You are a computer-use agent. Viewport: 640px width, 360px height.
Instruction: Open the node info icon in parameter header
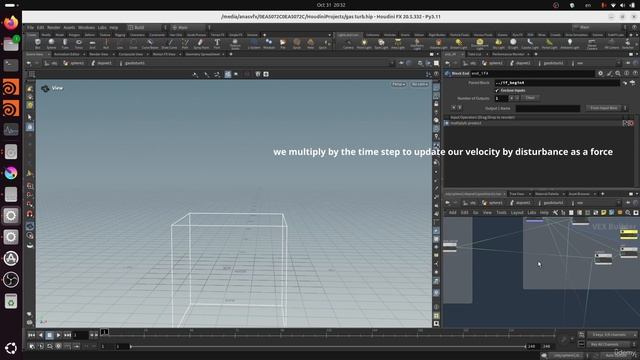(x=626, y=73)
